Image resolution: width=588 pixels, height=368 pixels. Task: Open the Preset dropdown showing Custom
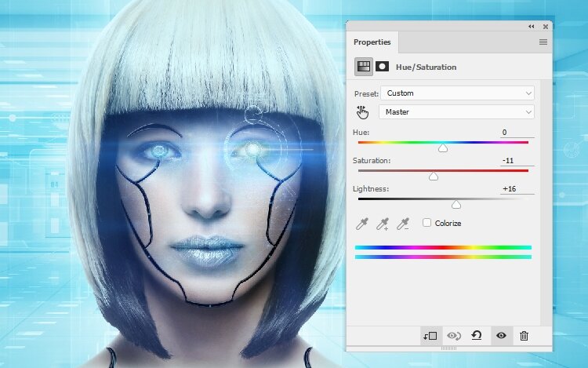point(458,93)
